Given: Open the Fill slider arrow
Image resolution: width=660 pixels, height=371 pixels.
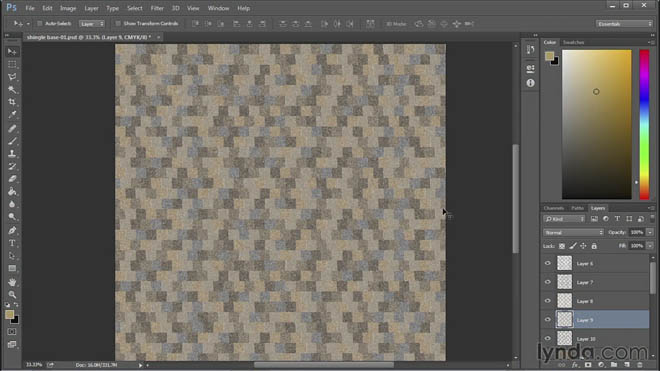Looking at the screenshot, I should pos(650,246).
